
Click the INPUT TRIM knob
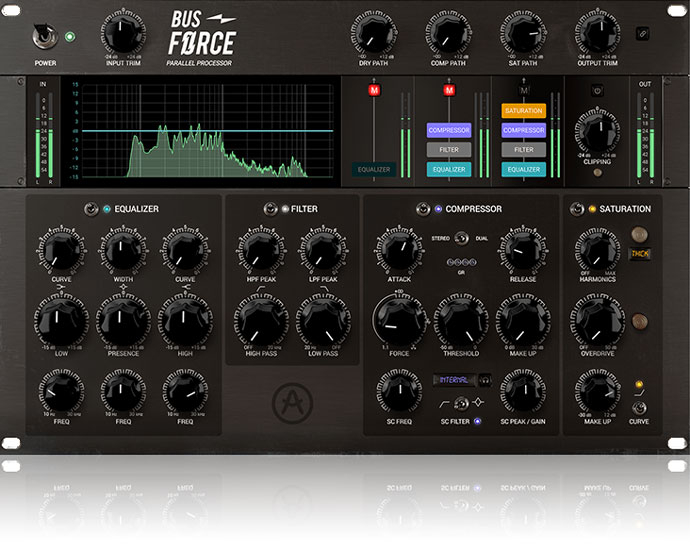click(x=122, y=35)
